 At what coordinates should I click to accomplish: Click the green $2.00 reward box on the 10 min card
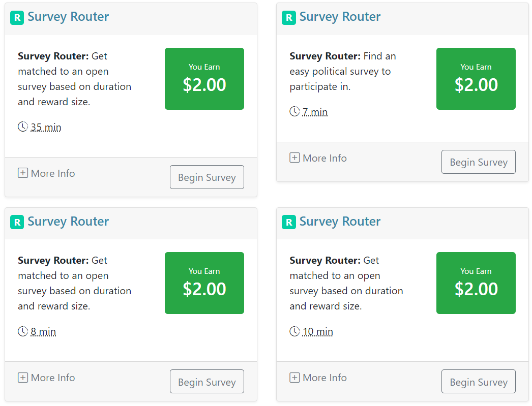click(x=476, y=283)
